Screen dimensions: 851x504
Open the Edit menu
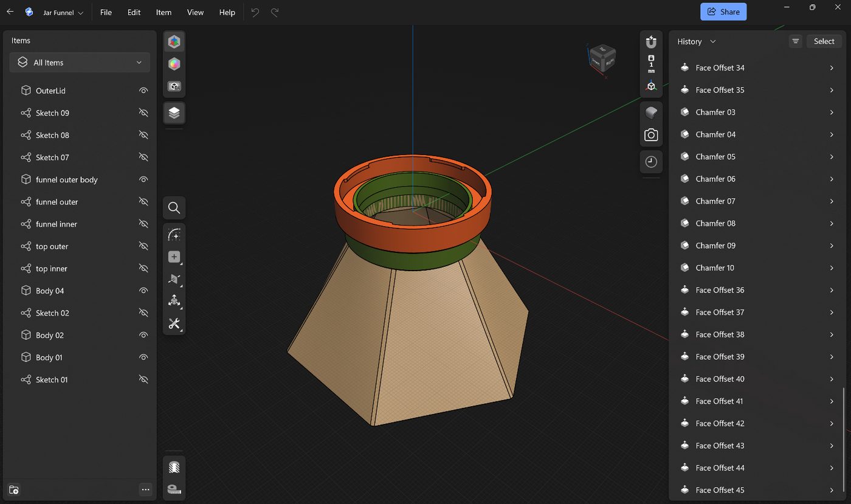click(134, 12)
